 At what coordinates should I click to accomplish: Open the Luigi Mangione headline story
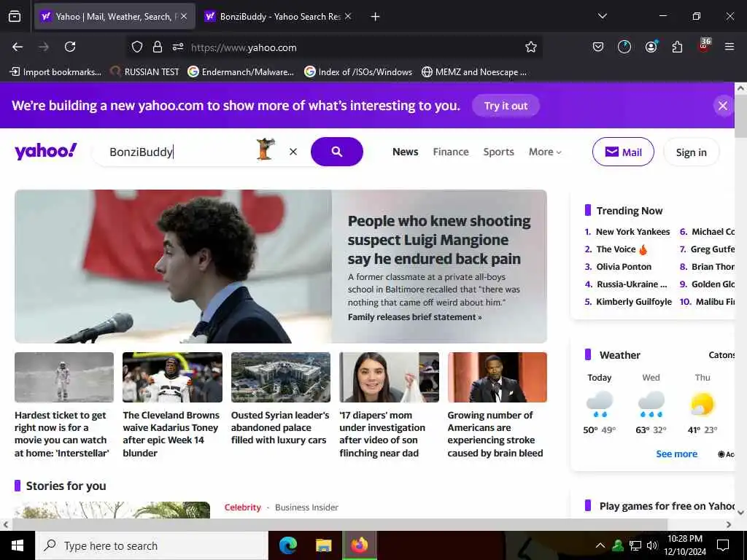click(438, 240)
